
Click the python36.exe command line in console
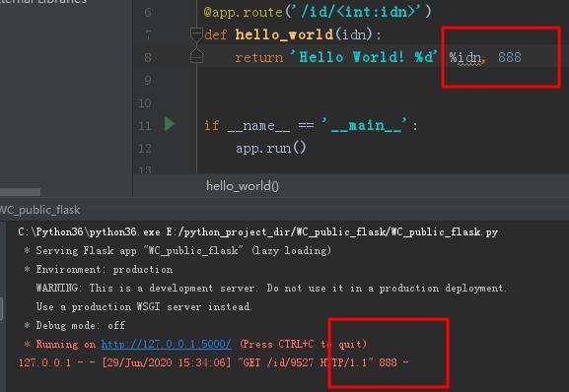pos(258,231)
